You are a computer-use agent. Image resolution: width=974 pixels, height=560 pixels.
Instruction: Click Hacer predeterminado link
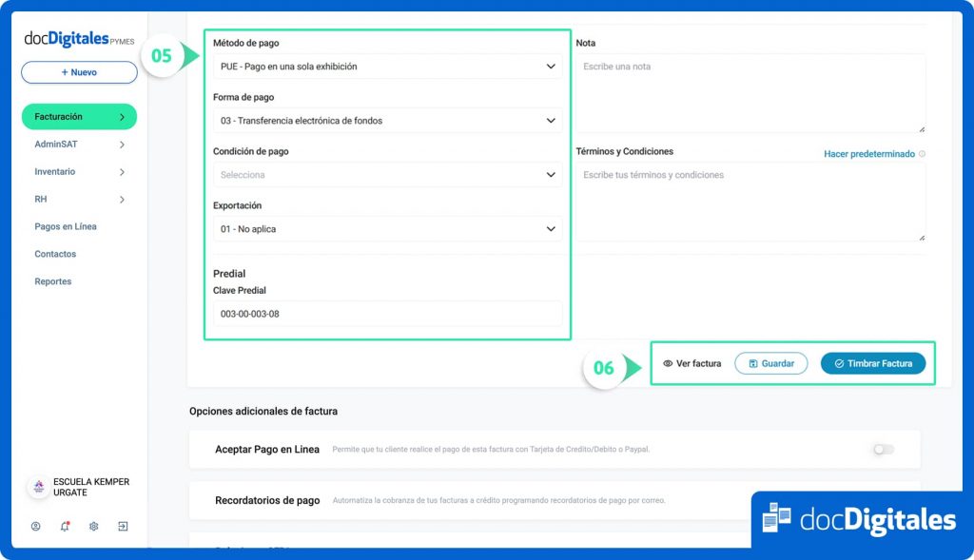pyautogui.click(x=869, y=154)
